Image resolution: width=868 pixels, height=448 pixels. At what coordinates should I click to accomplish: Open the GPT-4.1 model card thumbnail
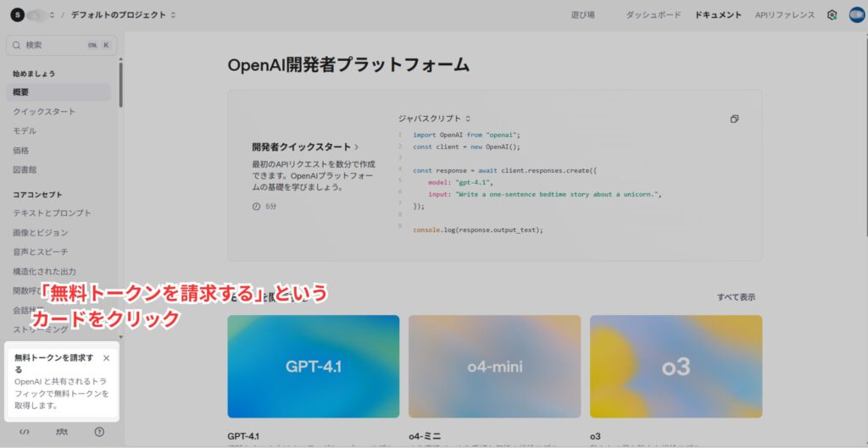(314, 366)
